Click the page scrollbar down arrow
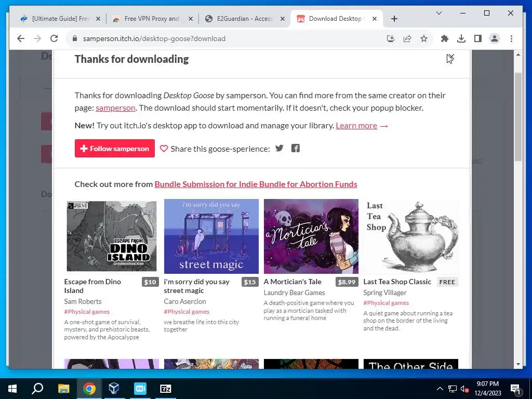Viewport: 532px width, 399px height. click(518, 364)
